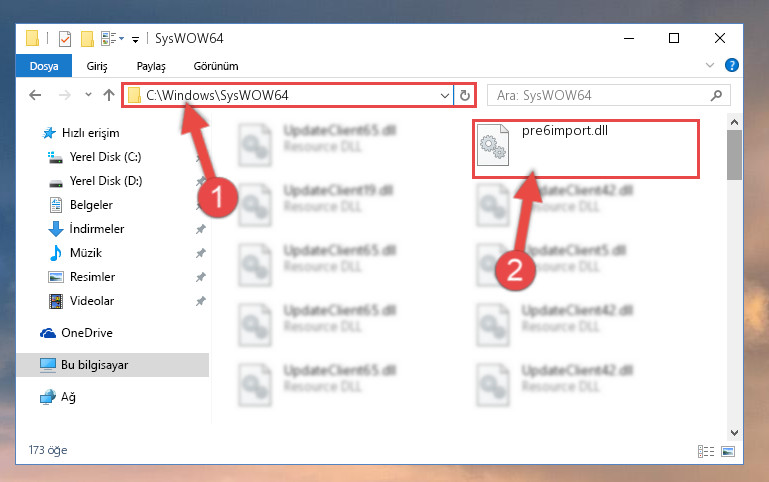769x482 pixels.
Task: Expand the address bar history dropdown
Action: tap(445, 95)
